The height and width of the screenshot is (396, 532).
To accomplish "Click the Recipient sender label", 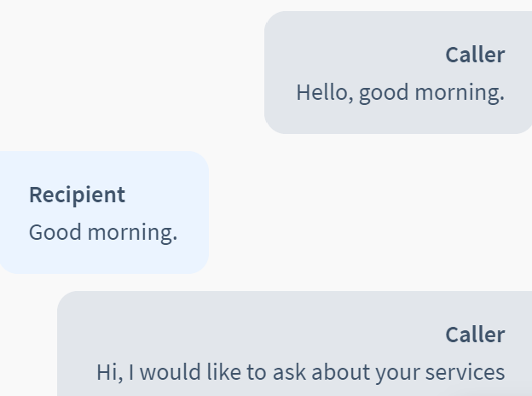I will pyautogui.click(x=78, y=195).
